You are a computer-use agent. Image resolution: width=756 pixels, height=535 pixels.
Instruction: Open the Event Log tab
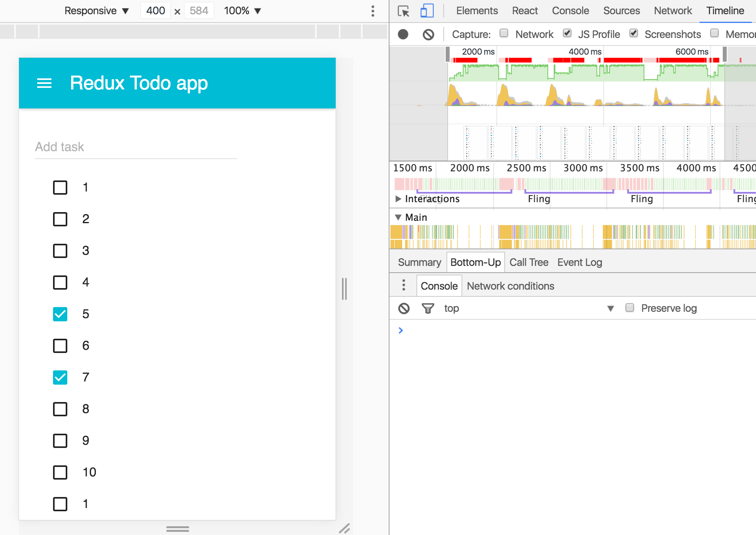(579, 262)
